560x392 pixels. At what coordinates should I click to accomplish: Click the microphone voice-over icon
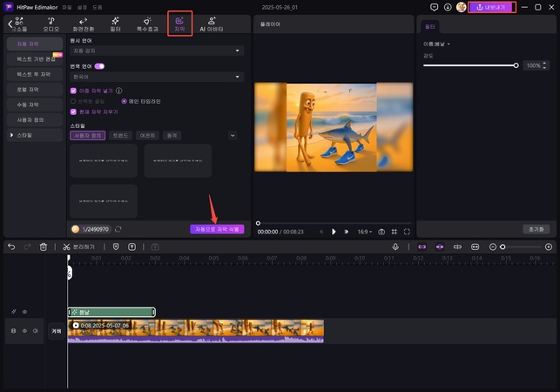point(395,247)
